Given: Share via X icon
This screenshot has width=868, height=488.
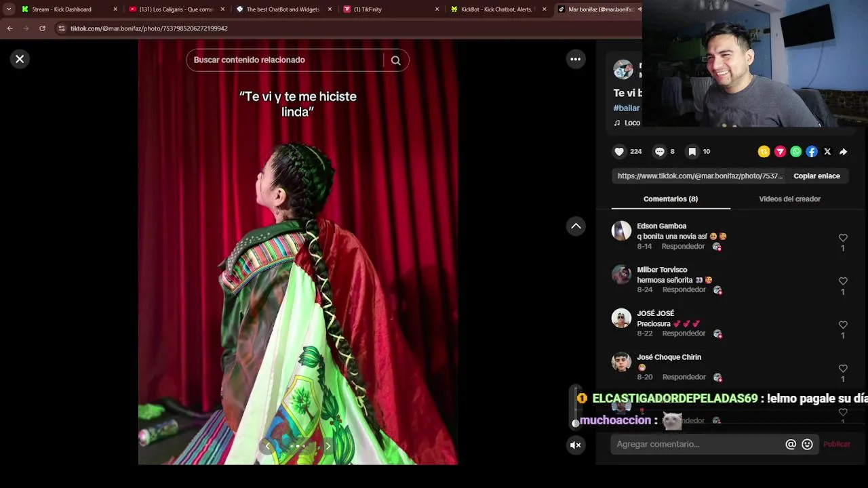Looking at the screenshot, I should coord(827,152).
